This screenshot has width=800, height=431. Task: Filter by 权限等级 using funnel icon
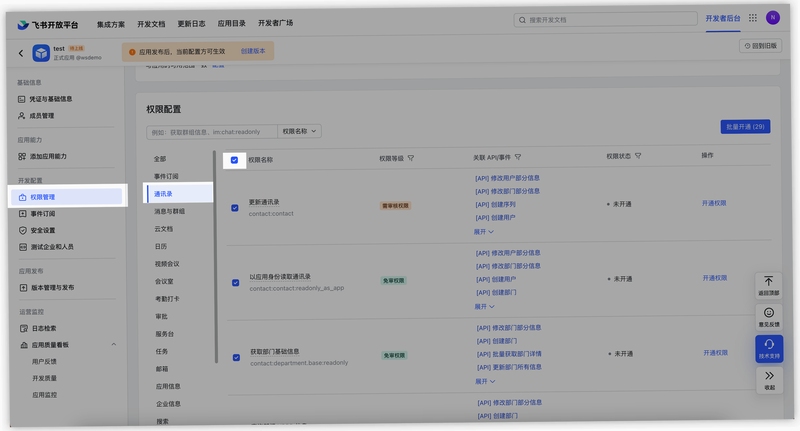point(411,158)
